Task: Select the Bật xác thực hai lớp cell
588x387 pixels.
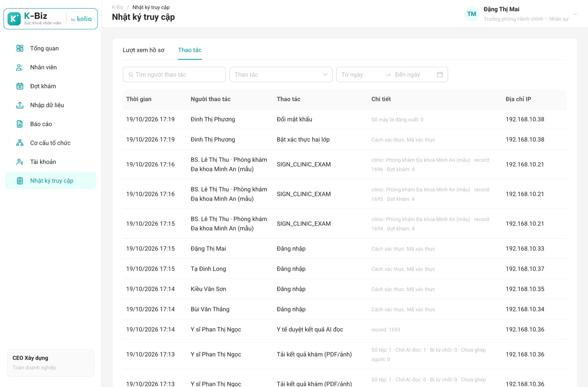Action: coord(303,140)
